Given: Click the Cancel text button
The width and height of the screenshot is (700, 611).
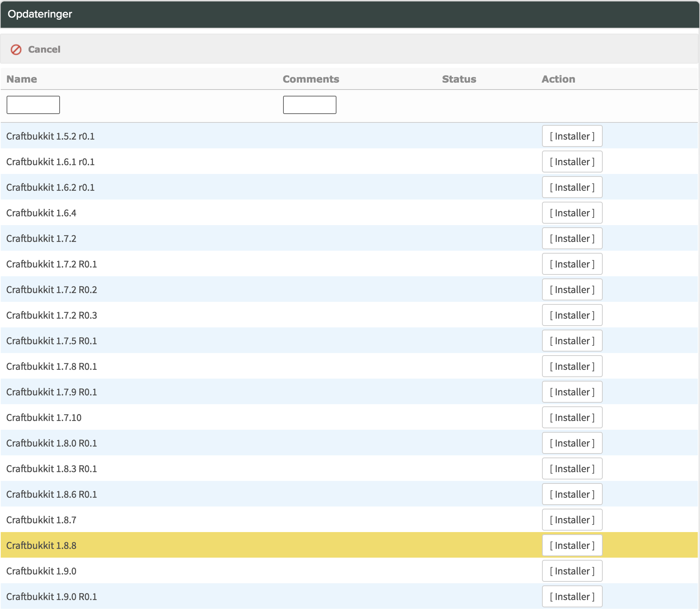Looking at the screenshot, I should [44, 49].
